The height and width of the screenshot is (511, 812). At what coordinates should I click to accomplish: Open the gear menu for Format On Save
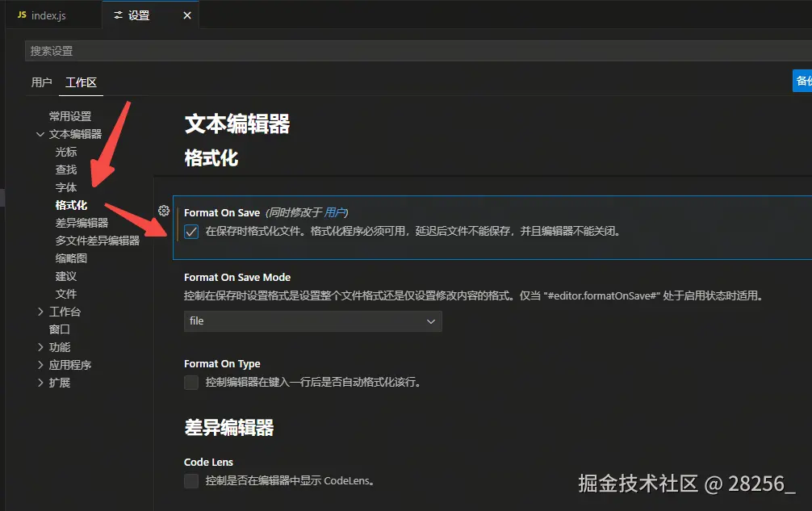pos(164,211)
